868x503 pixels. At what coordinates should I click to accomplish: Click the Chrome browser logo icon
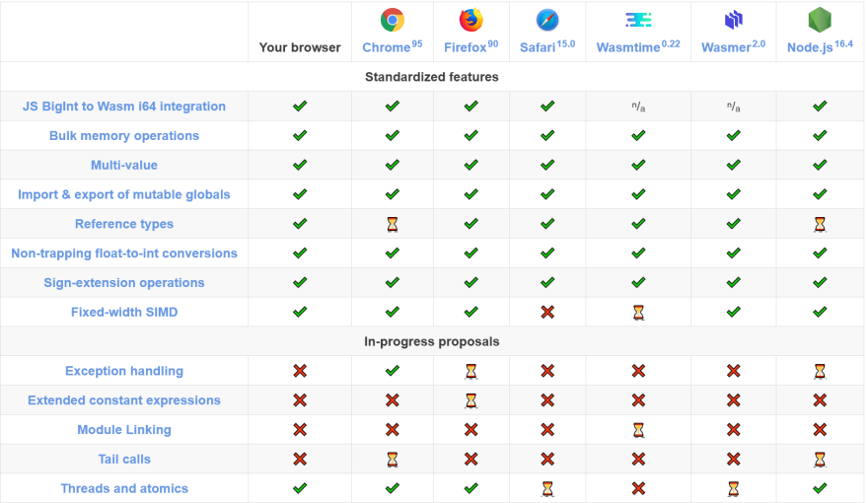point(392,21)
